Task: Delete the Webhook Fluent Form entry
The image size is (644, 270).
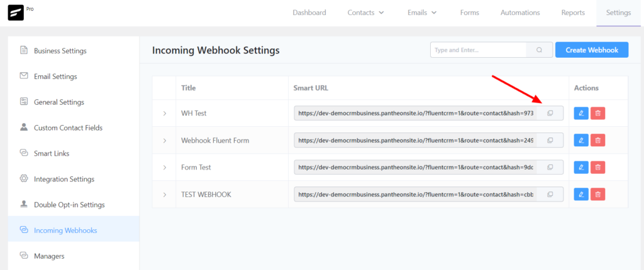Action: click(x=598, y=140)
